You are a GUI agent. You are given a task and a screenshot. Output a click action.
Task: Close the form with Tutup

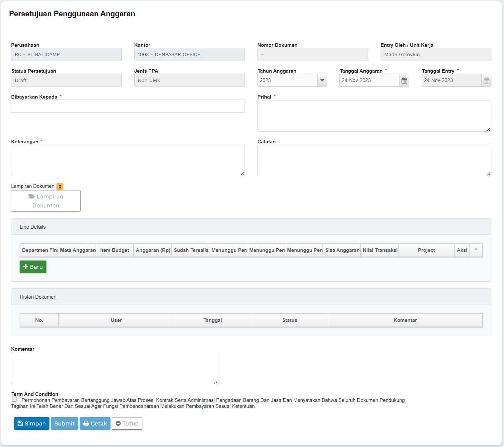point(127,423)
